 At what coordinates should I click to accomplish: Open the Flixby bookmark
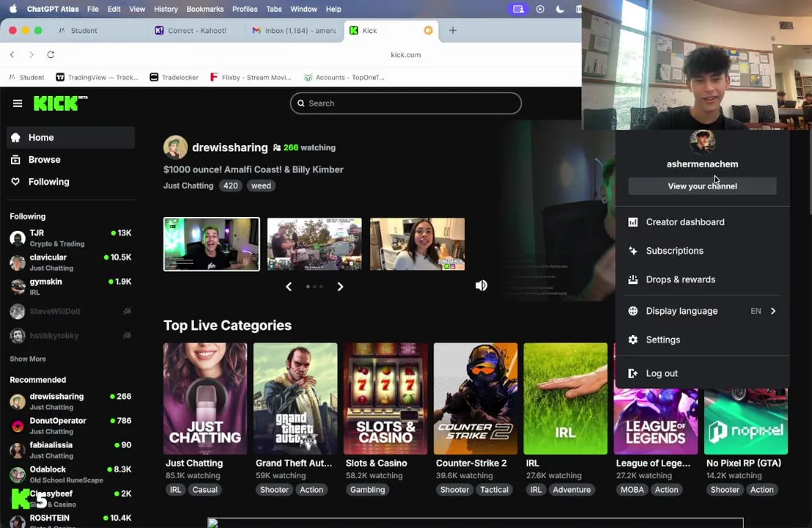250,77
